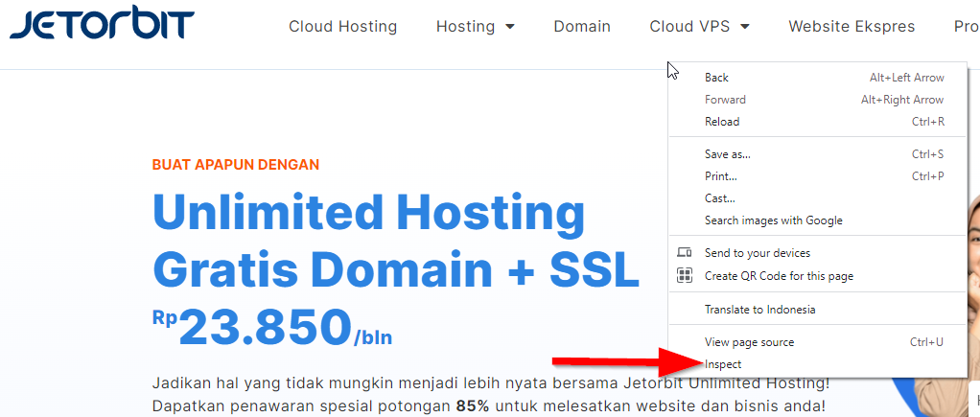
Task: Click the BUAT APAPUN DENGAN text
Action: click(x=236, y=165)
